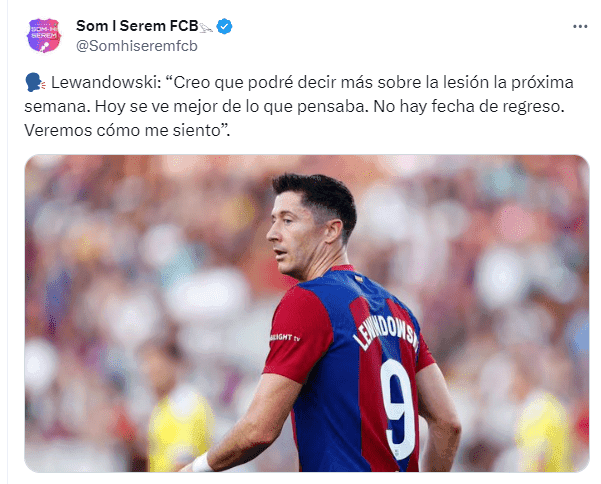The height and width of the screenshot is (484, 601).
Task: Click the blue verified badge
Action: (x=224, y=26)
